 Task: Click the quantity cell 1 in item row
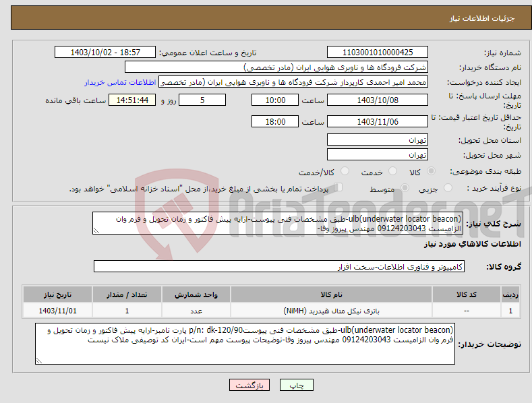click(127, 311)
